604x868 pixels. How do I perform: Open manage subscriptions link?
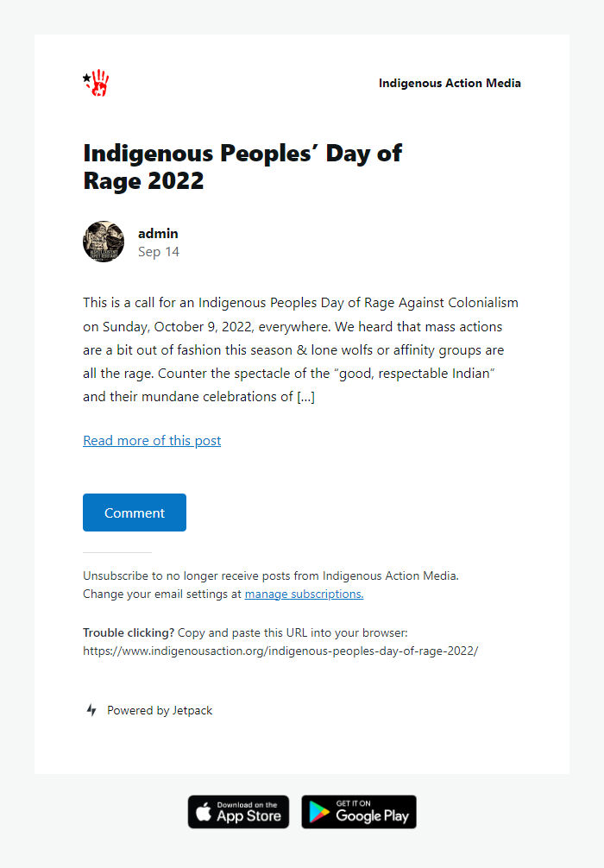coord(304,594)
